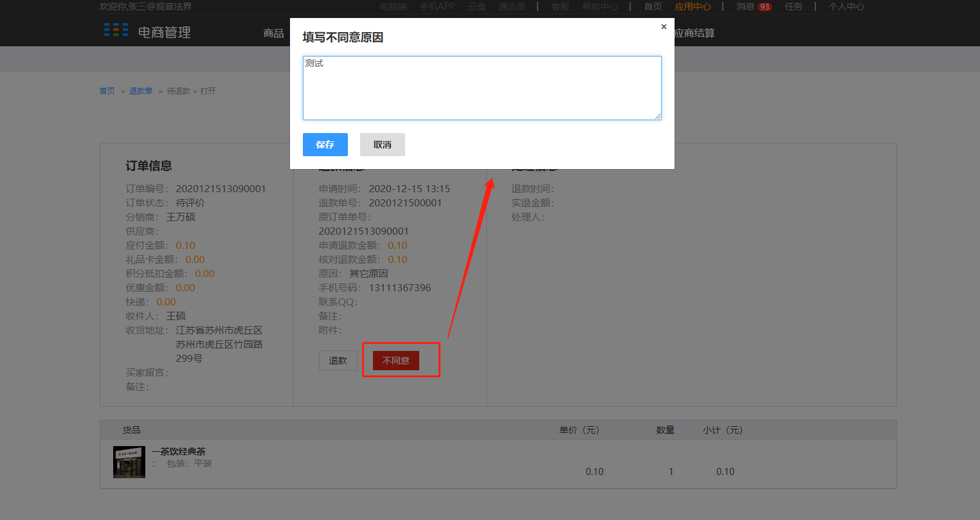Click 手机APP link in the top bar

[x=437, y=6]
